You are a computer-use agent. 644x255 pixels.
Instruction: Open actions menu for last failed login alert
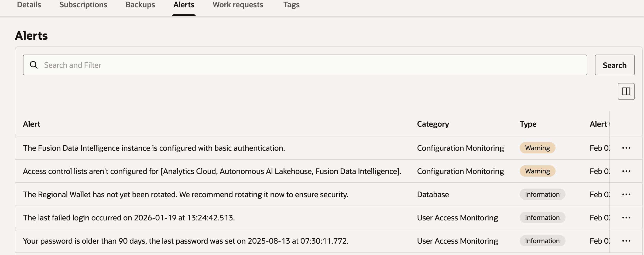point(627,217)
